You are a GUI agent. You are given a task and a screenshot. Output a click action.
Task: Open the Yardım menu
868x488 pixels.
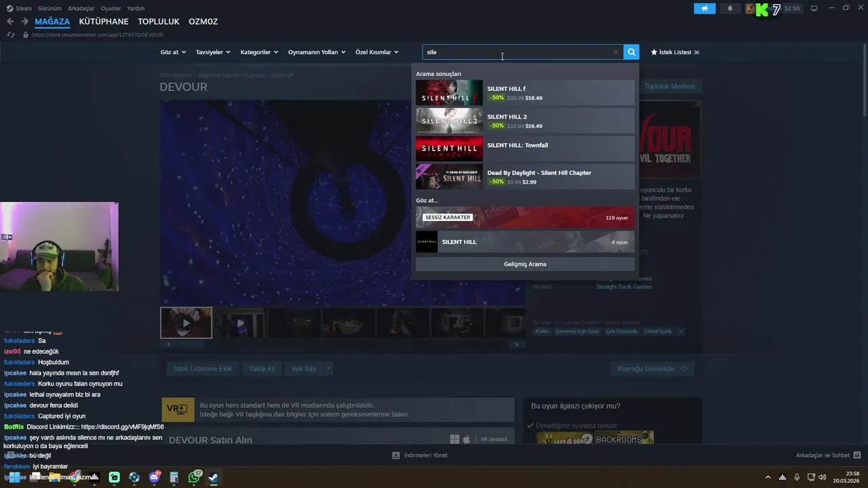pyautogui.click(x=136, y=8)
